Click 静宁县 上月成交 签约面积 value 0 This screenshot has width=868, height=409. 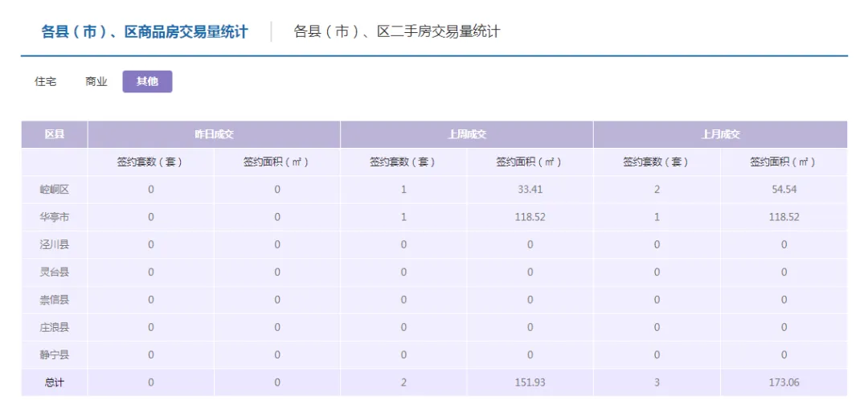[x=784, y=355]
